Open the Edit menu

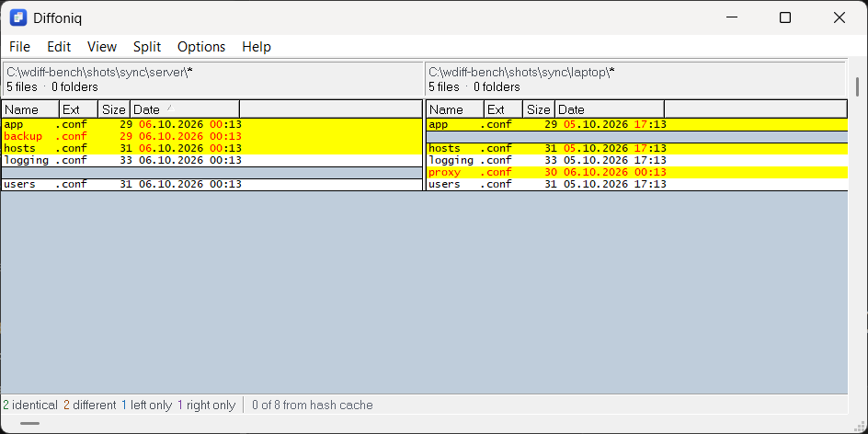(59, 47)
